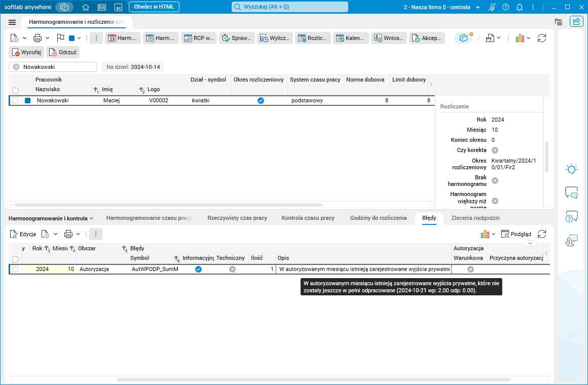This screenshot has height=385, width=588.
Task: Refresh the errors list below
Action: click(x=541, y=234)
